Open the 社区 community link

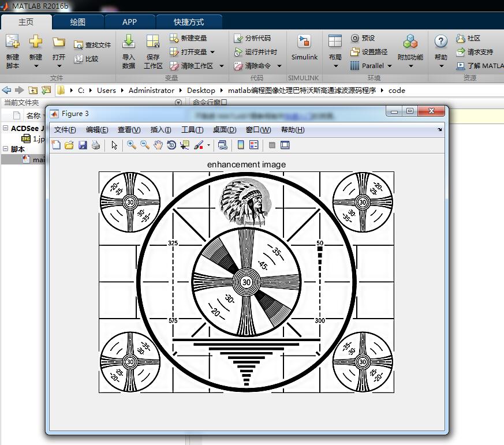(468, 38)
